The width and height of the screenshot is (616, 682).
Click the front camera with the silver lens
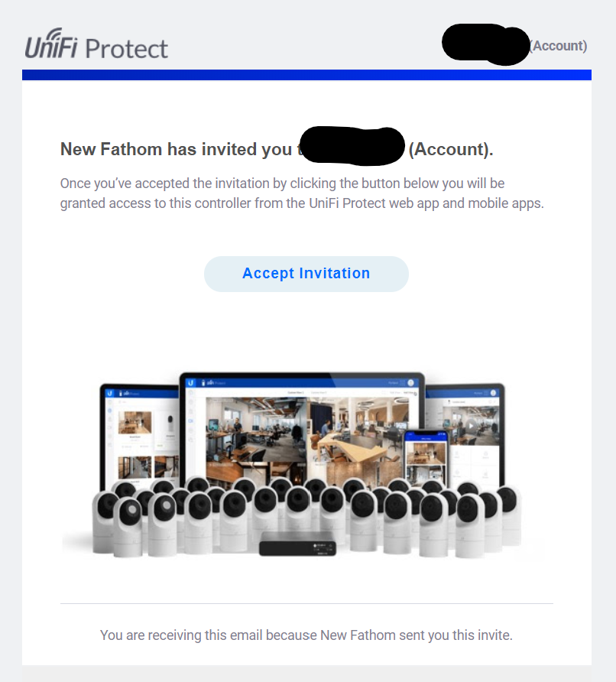tap(130, 527)
